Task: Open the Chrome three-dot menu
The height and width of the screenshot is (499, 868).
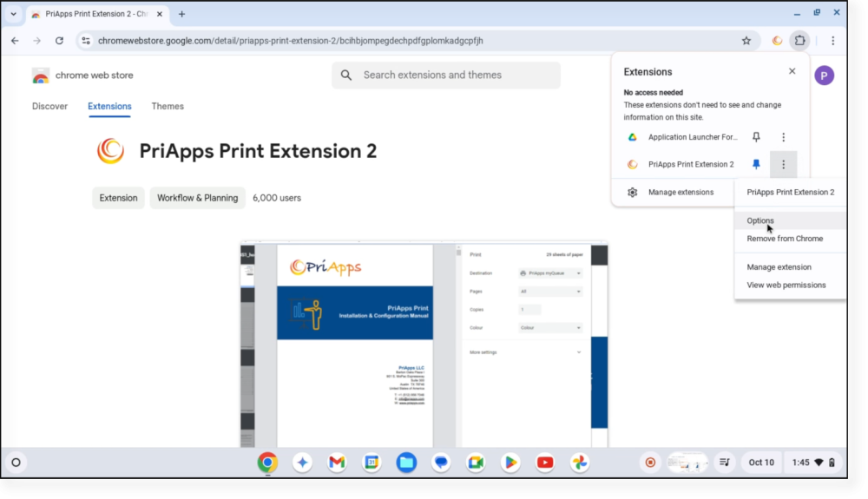Action: [x=832, y=41]
